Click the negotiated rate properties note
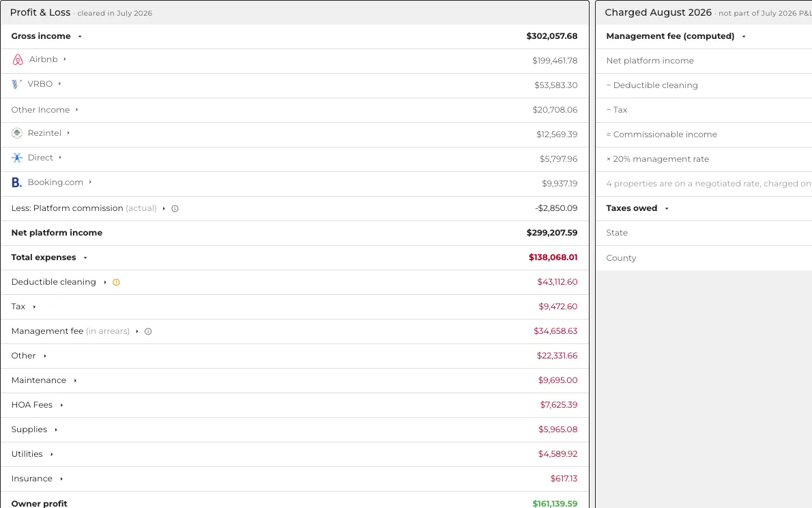The width and height of the screenshot is (812, 508). (708, 184)
